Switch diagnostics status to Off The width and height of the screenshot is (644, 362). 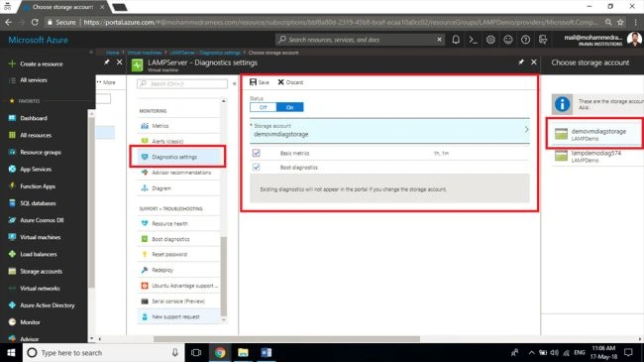264,107
